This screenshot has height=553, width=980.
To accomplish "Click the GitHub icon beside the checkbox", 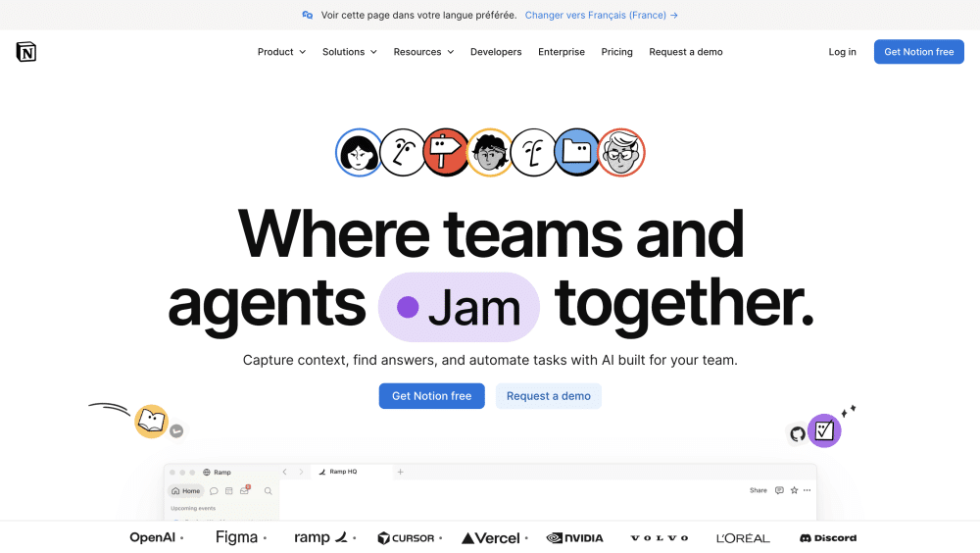I will coord(797,433).
